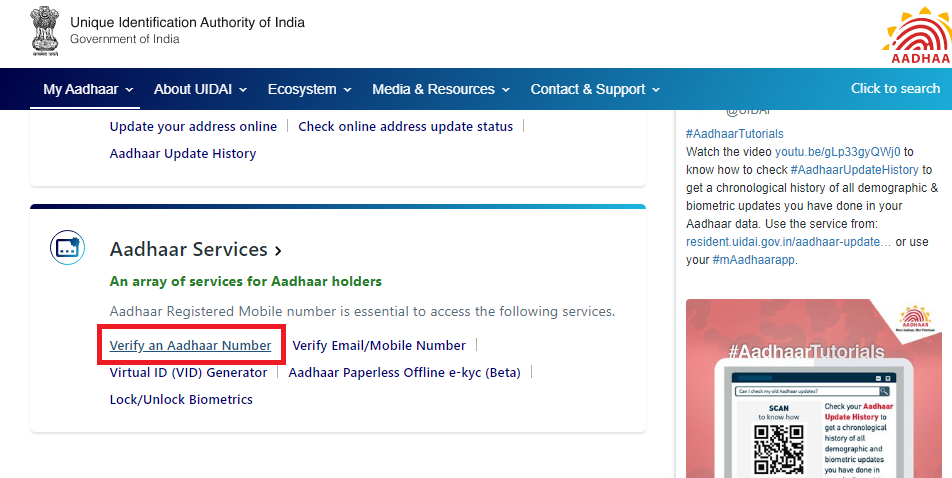The width and height of the screenshot is (952, 478).
Task: Click the Aadhaar sun fingerprint logo
Action: coord(918,35)
